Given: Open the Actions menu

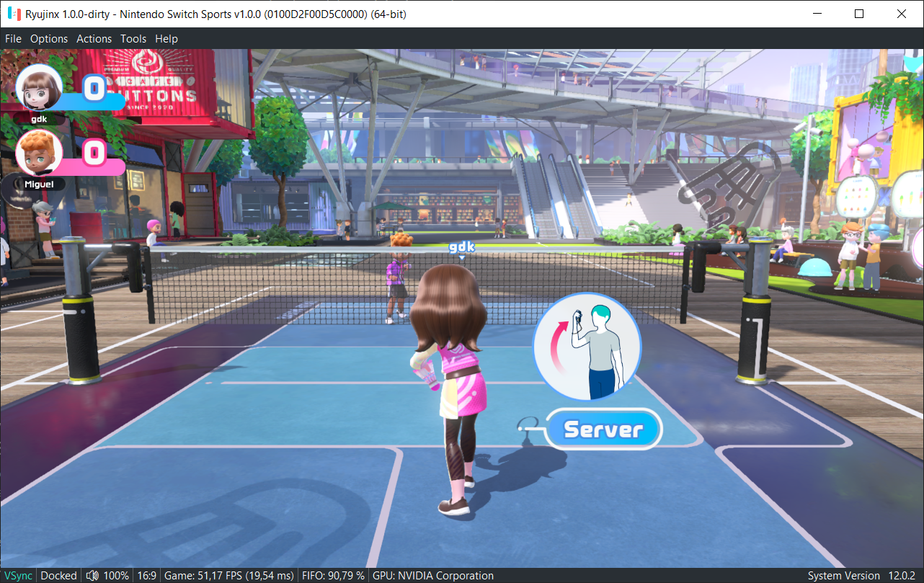Looking at the screenshot, I should (94, 39).
